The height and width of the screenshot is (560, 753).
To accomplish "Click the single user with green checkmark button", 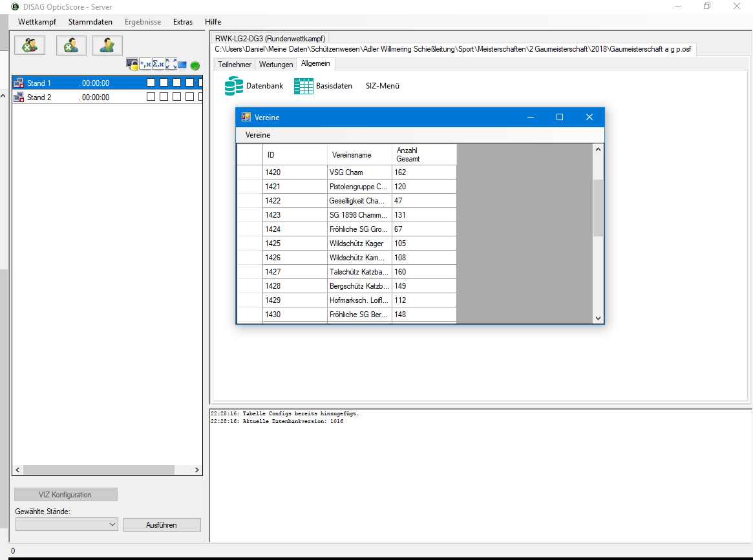I will click(x=107, y=45).
